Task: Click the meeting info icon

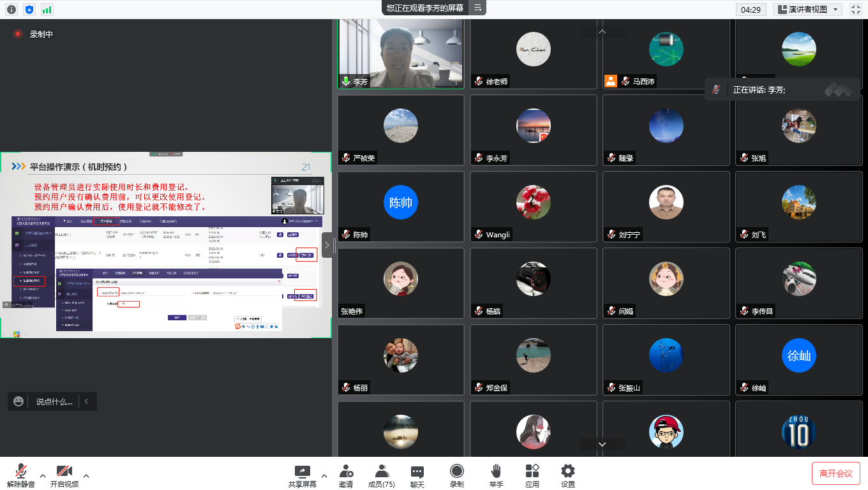Action: (11, 10)
